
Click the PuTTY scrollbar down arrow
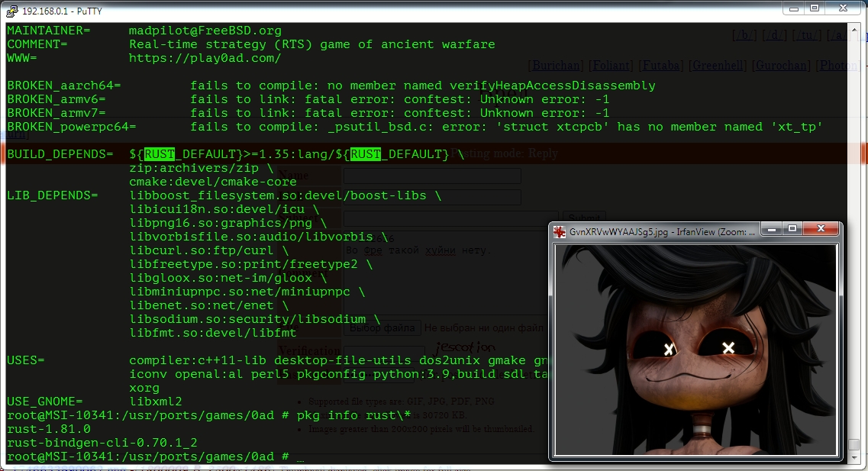[x=854, y=459]
